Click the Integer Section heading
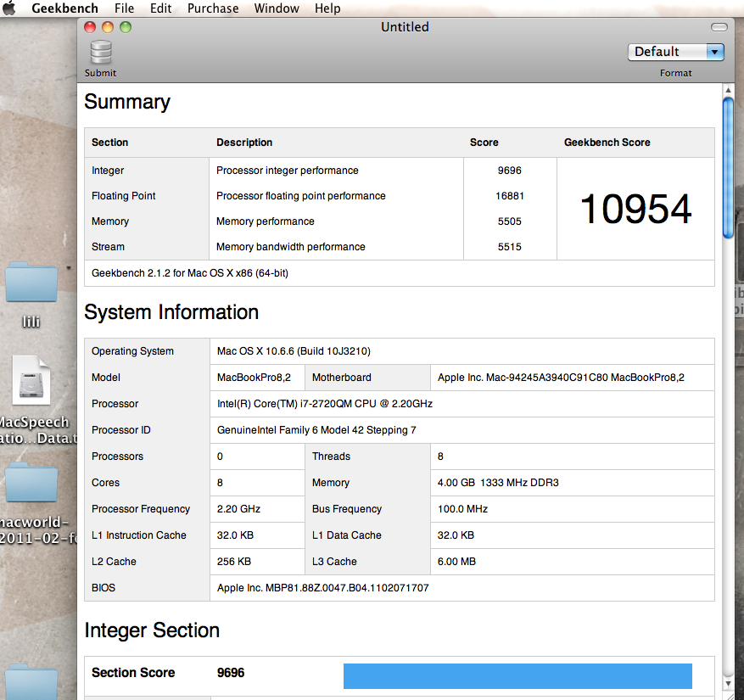 (152, 630)
